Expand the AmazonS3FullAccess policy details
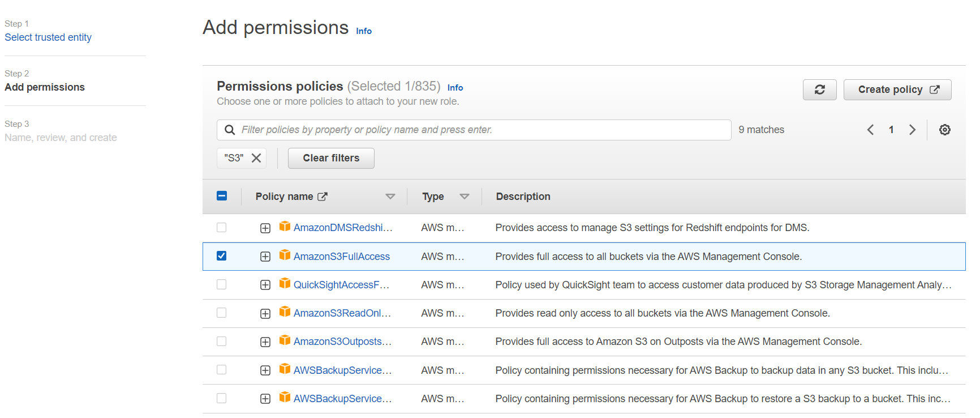The image size is (980, 418). click(x=265, y=257)
